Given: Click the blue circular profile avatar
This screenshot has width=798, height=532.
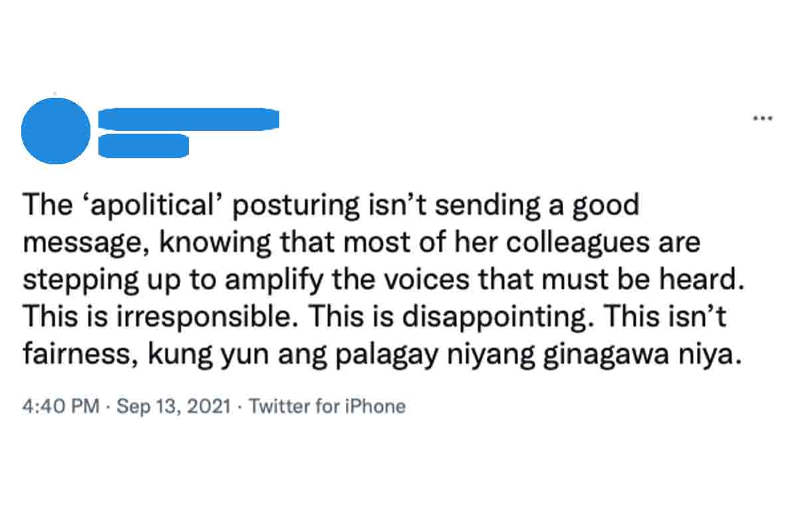Looking at the screenshot, I should (56, 131).
